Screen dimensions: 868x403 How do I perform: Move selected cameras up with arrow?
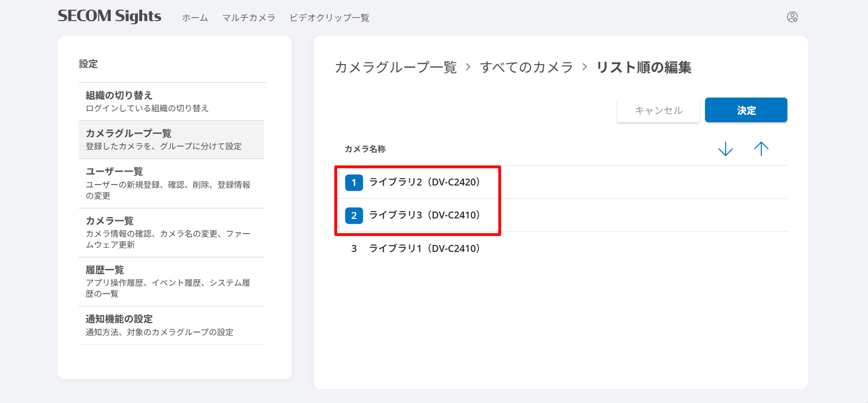click(761, 149)
